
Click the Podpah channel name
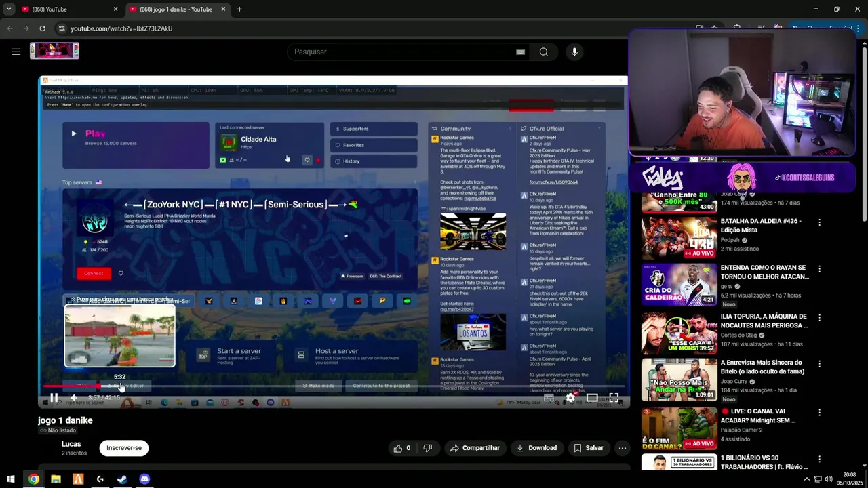(x=730, y=240)
